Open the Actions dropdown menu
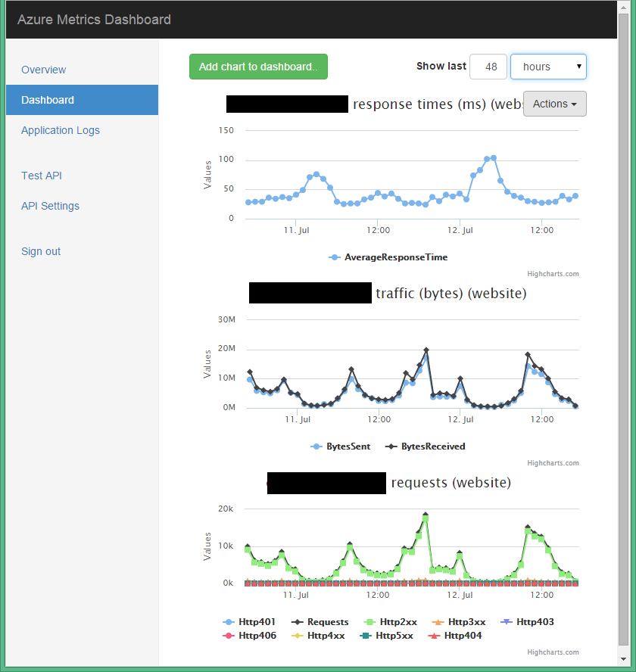This screenshot has height=672, width=636. [554, 104]
